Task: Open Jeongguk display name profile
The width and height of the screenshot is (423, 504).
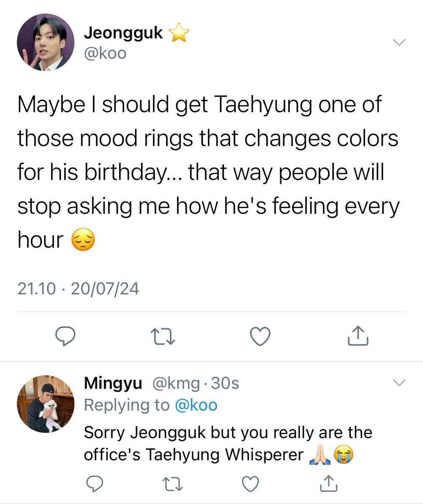Action: [123, 33]
